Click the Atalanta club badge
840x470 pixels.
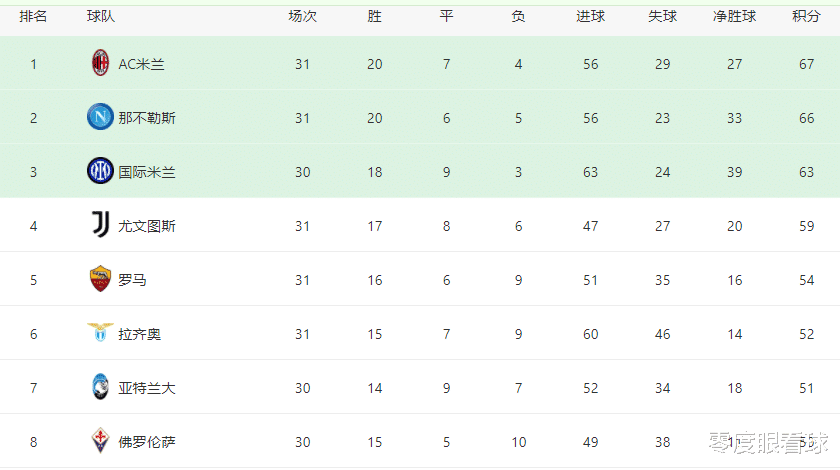(x=100, y=386)
